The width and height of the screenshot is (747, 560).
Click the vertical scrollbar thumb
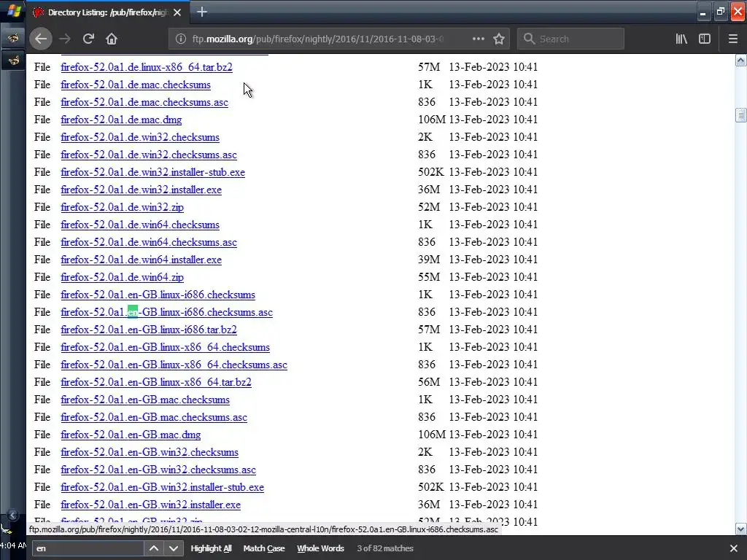point(740,115)
